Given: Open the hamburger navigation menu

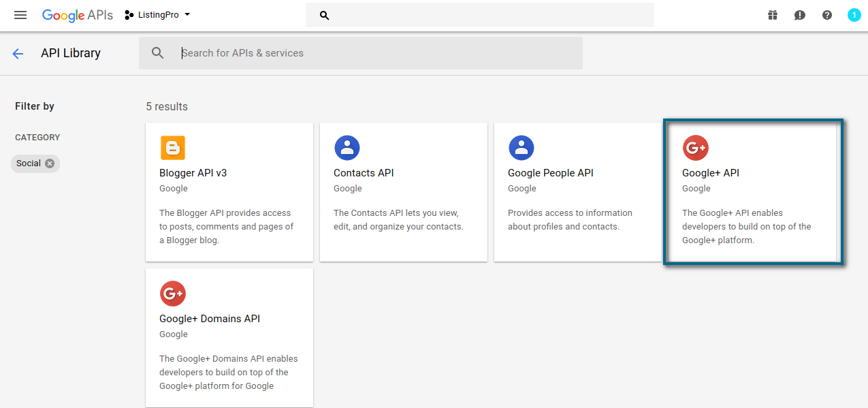Looking at the screenshot, I should [20, 15].
